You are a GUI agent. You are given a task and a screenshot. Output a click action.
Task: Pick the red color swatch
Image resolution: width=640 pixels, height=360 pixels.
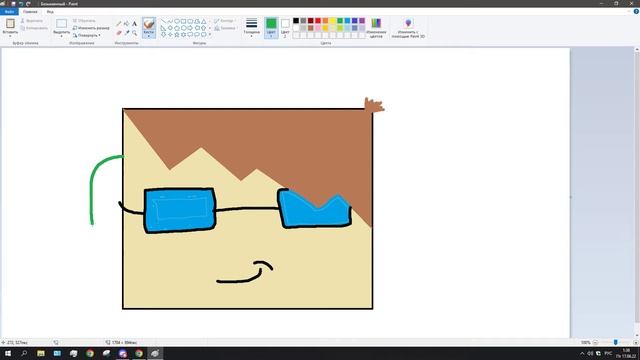click(x=318, y=21)
